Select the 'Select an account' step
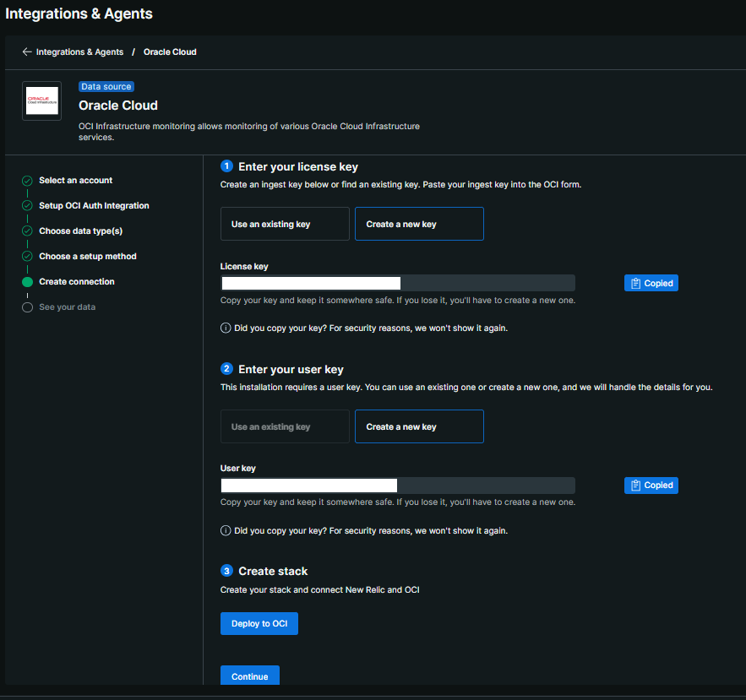Image resolution: width=746 pixels, height=700 pixels. [76, 180]
